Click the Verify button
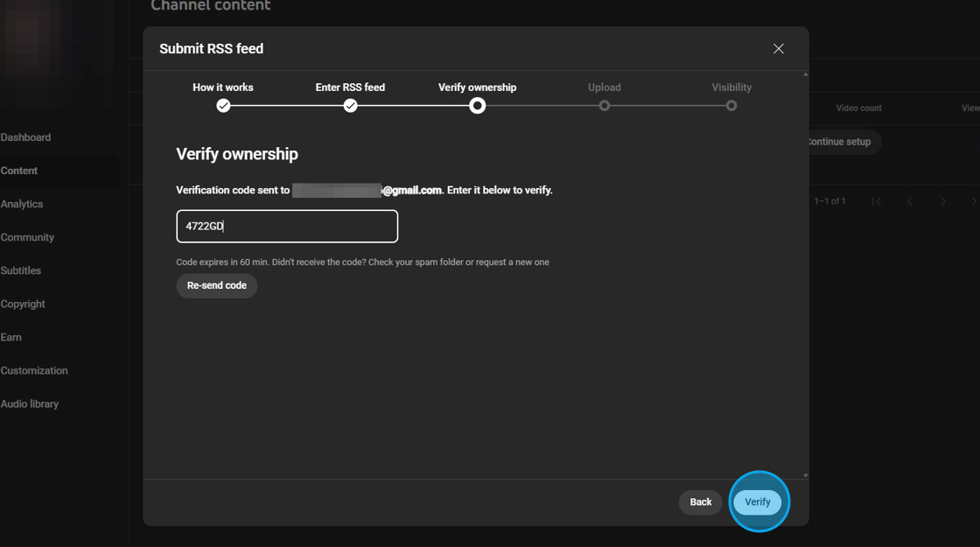The width and height of the screenshot is (980, 547). 758,502
